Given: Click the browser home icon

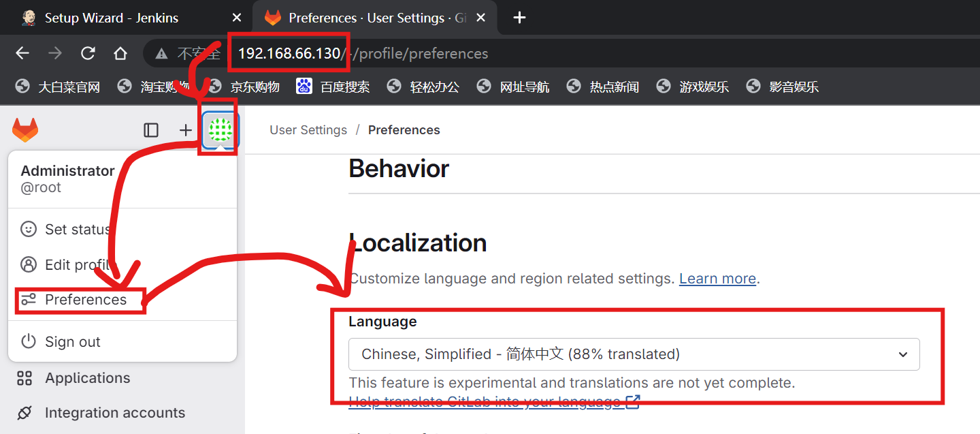Looking at the screenshot, I should coord(120,53).
